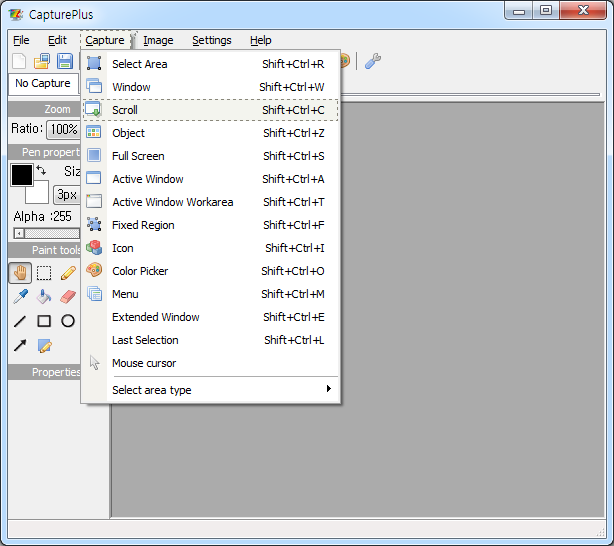Select the Eraser tool
The height and width of the screenshot is (546, 614).
tap(68, 297)
